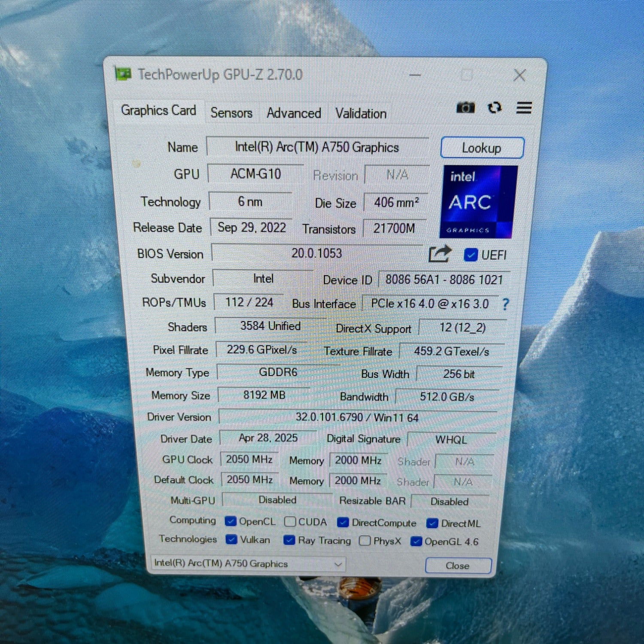Click the Subvendor value Intel
The height and width of the screenshot is (644, 644).
coord(263,279)
